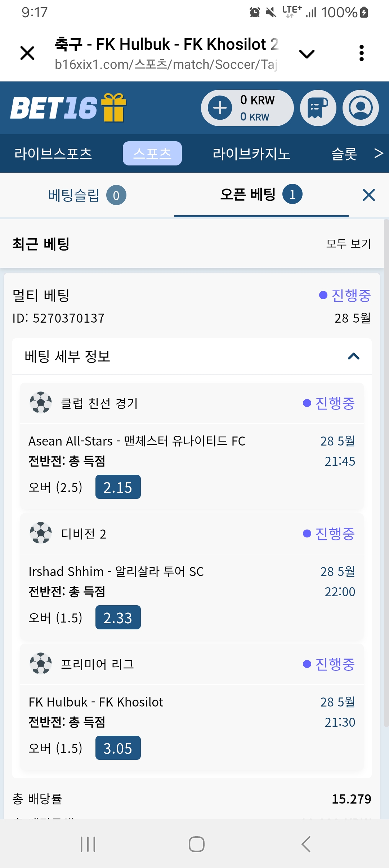Screen dimensions: 389x868
Task: Expand the browser page title dropdown
Action: [x=307, y=54]
